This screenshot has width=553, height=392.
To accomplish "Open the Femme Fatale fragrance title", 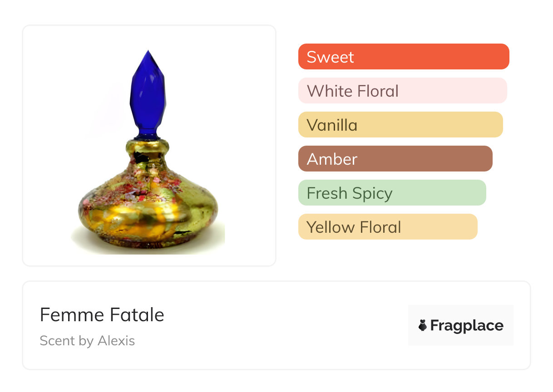I will click(x=102, y=315).
